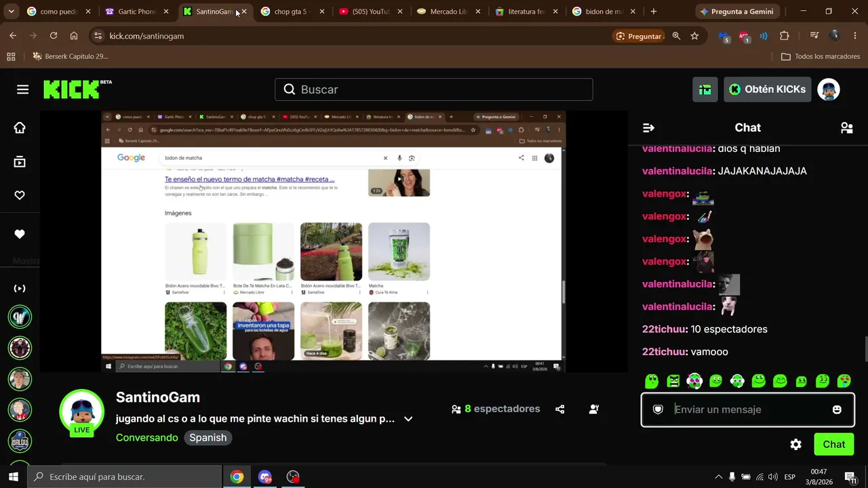Open the Windows Start menu

coord(14,476)
